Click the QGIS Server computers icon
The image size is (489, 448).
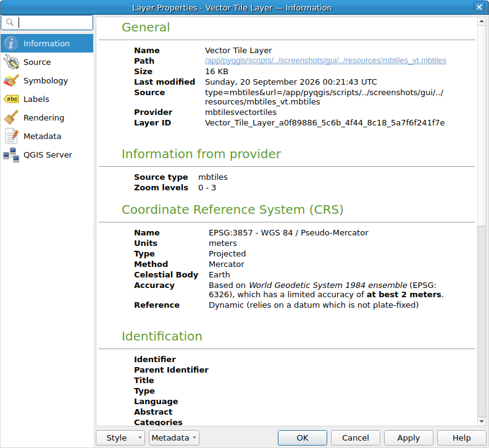pyautogui.click(x=11, y=155)
